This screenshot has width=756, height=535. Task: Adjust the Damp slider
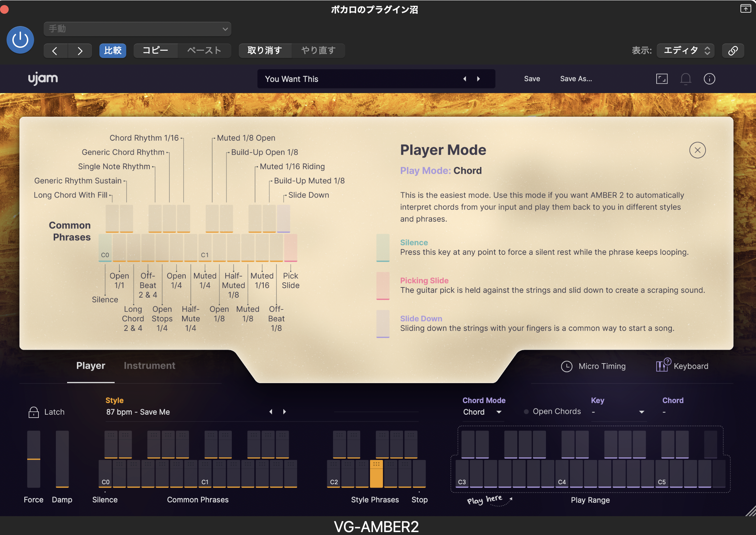tap(62, 459)
